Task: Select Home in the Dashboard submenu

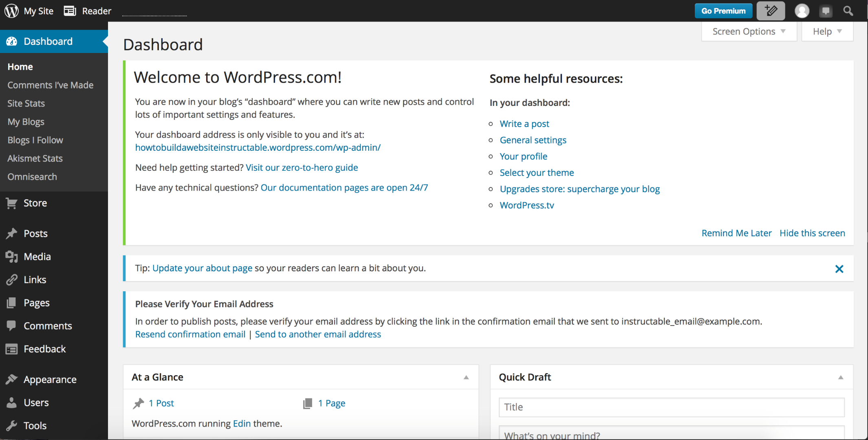Action: tap(20, 67)
